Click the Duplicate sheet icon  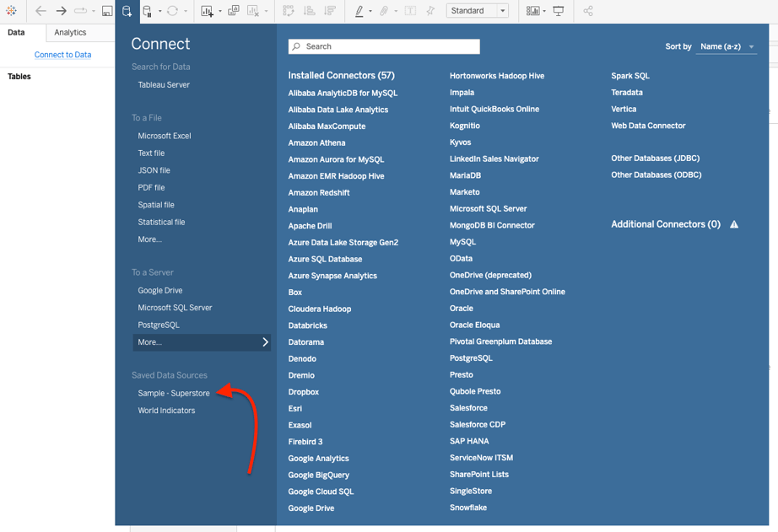coord(234,11)
